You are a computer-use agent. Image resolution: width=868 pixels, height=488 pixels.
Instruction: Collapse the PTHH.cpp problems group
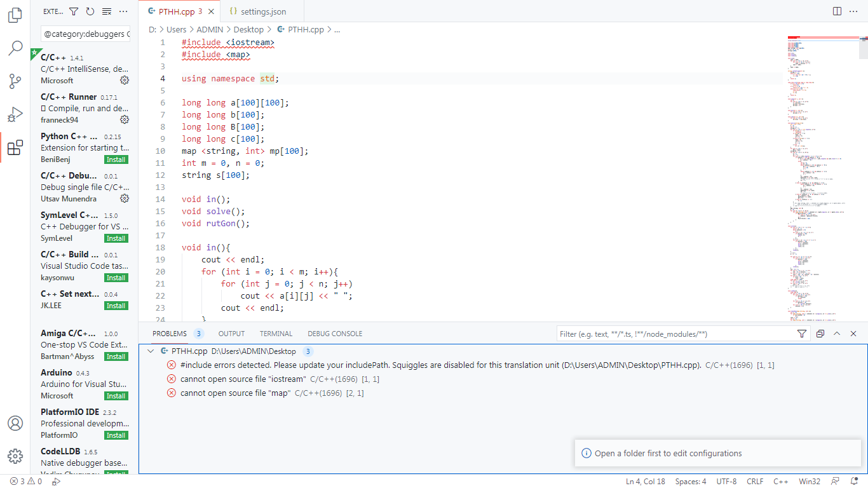151,351
